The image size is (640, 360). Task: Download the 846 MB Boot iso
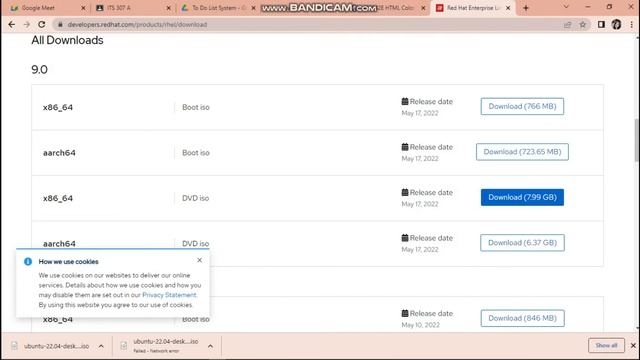coord(522,318)
